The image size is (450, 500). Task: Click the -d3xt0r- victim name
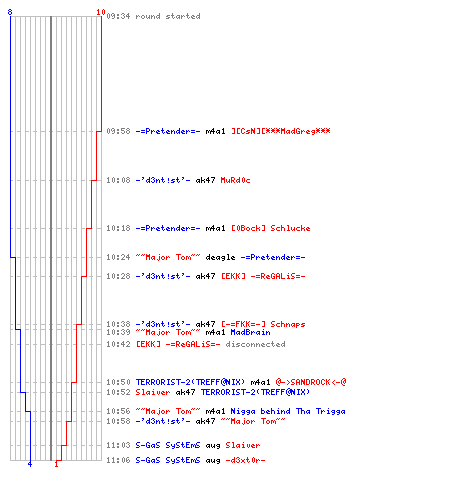(245, 460)
